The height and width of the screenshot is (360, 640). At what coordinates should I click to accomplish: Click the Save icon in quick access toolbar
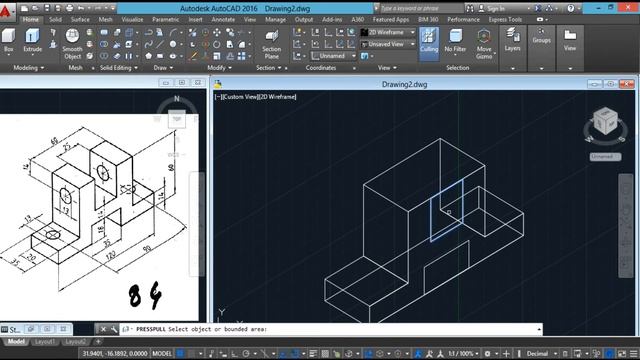point(47,8)
